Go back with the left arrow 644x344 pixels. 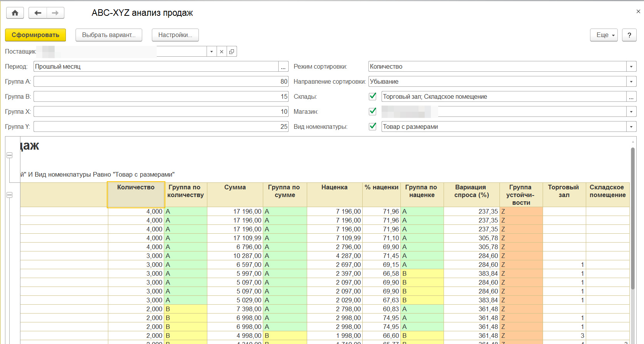click(38, 13)
